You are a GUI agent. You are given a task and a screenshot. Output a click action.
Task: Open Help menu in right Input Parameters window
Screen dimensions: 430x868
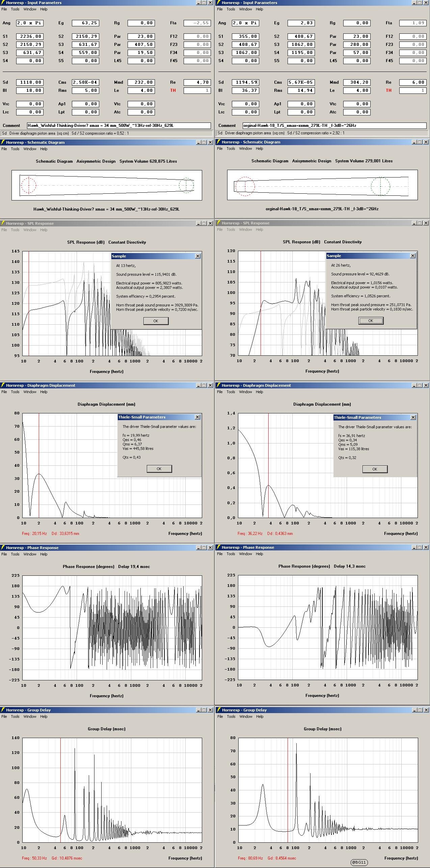click(x=260, y=9)
